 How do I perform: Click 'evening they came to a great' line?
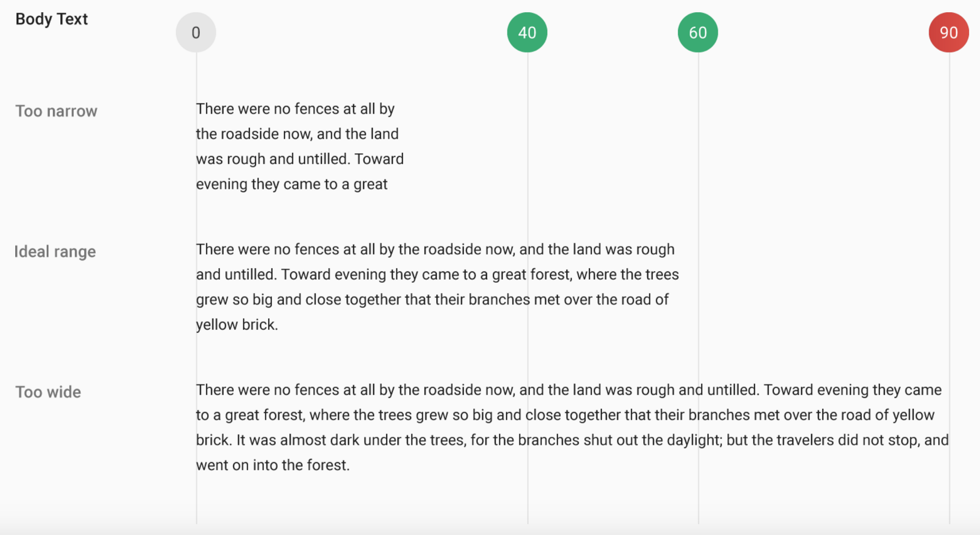292,184
